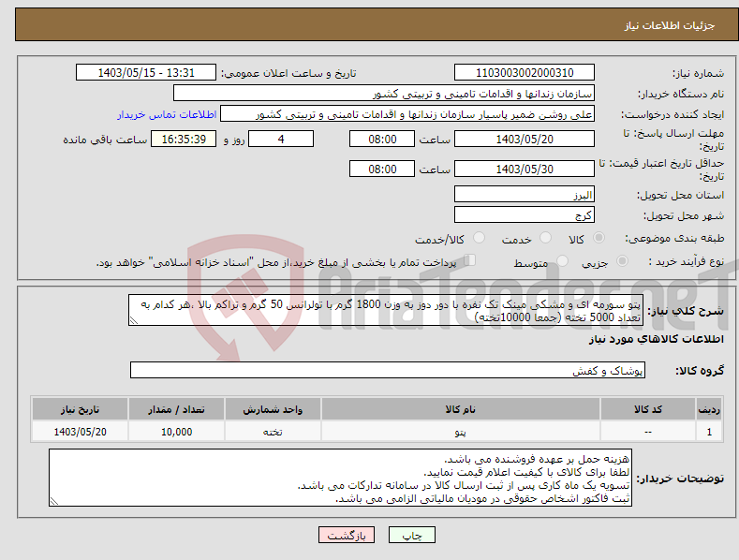Click the اطلاعات کالاهای مورد نیاز section heading
This screenshot has width=739, height=560.
656,339
